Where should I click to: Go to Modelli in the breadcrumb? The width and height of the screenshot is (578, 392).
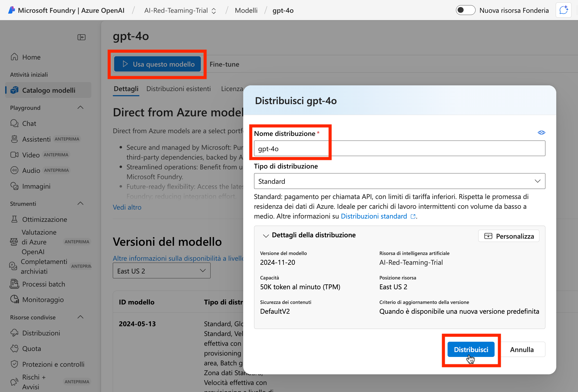[x=246, y=10]
